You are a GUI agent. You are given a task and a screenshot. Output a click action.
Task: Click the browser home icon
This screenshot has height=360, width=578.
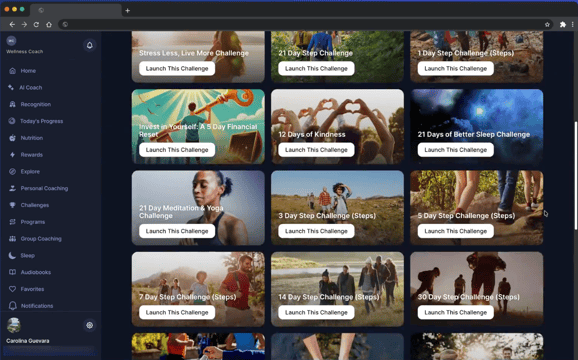[x=49, y=24]
